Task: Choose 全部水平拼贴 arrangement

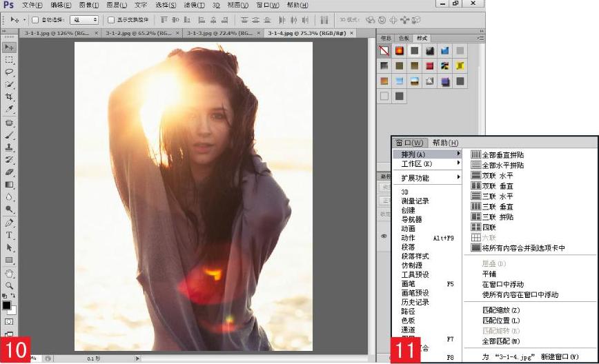Action: point(497,165)
